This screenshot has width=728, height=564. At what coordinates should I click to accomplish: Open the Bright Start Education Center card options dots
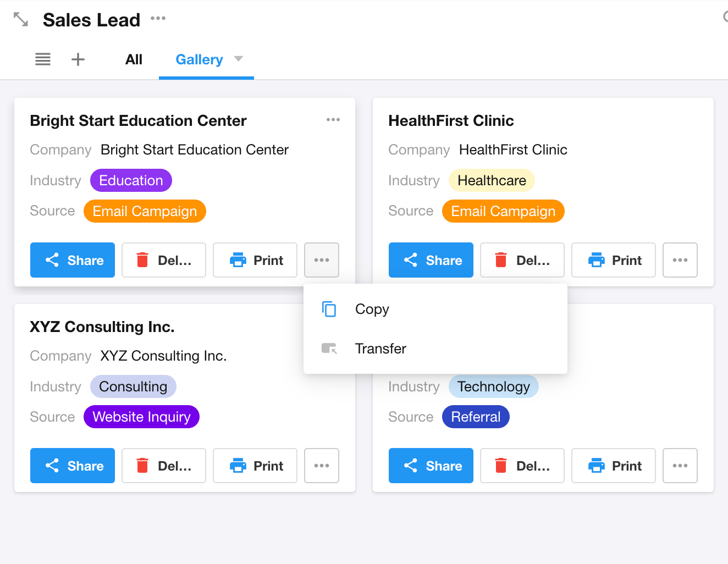click(x=333, y=120)
